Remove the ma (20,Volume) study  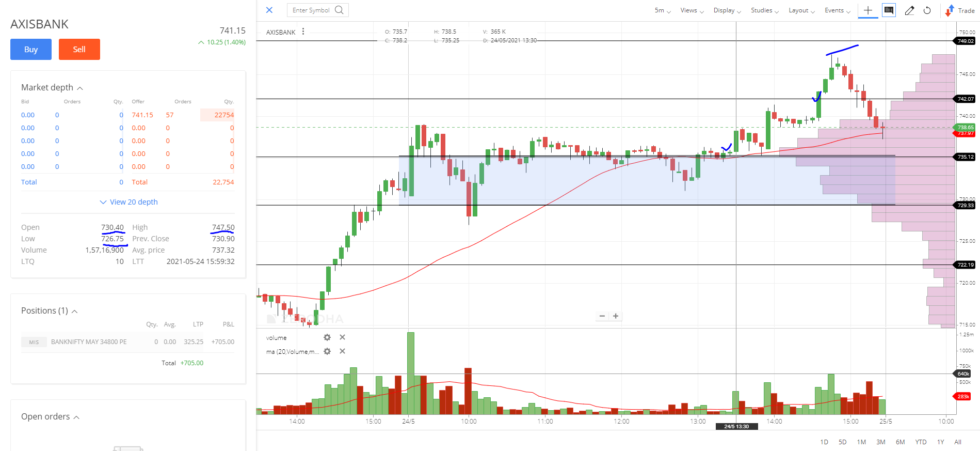click(342, 351)
